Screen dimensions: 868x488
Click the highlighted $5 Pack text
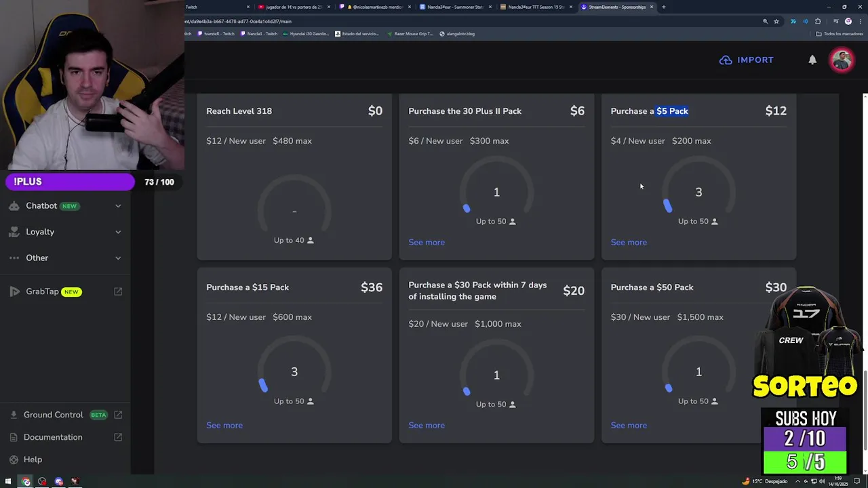tap(672, 111)
